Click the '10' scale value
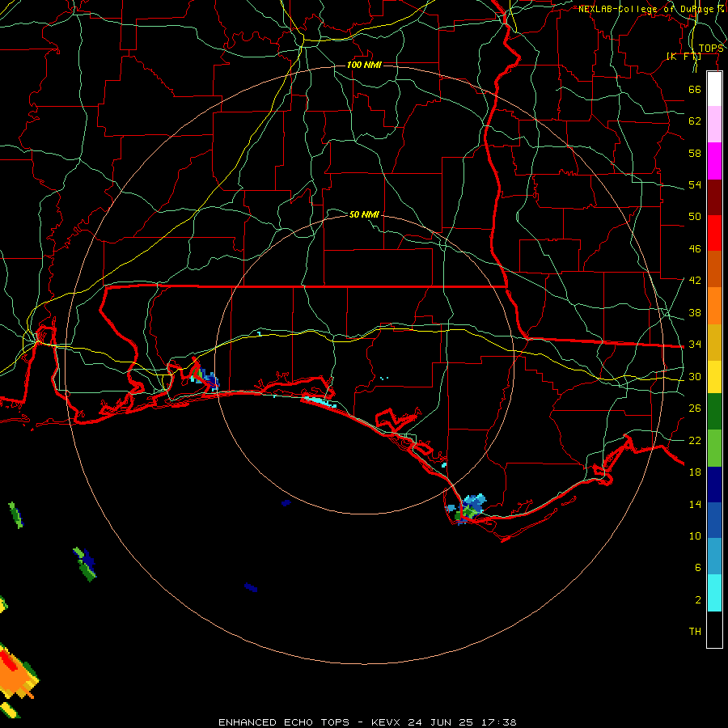This screenshot has width=728, height=728. point(695,535)
